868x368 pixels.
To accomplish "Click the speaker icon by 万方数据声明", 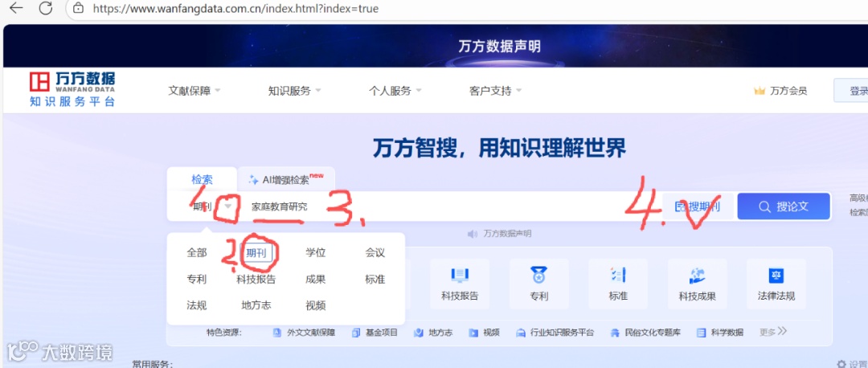I will (x=473, y=234).
